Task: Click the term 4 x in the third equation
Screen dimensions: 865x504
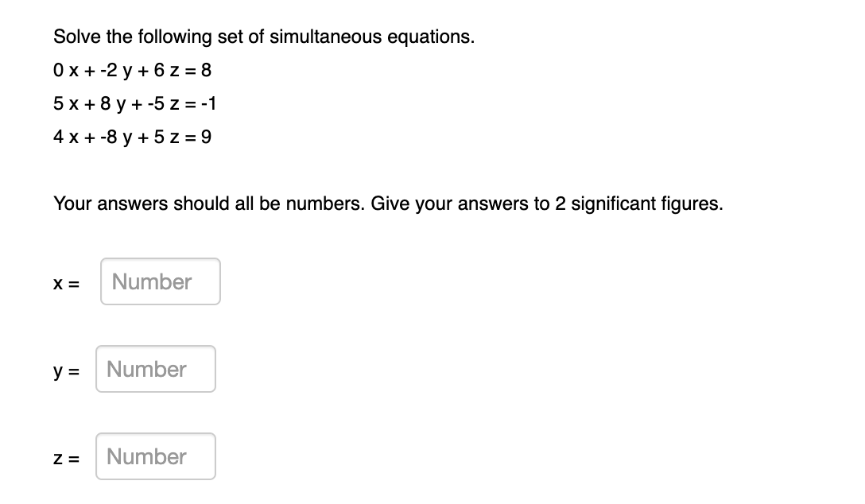Action: click(x=65, y=137)
